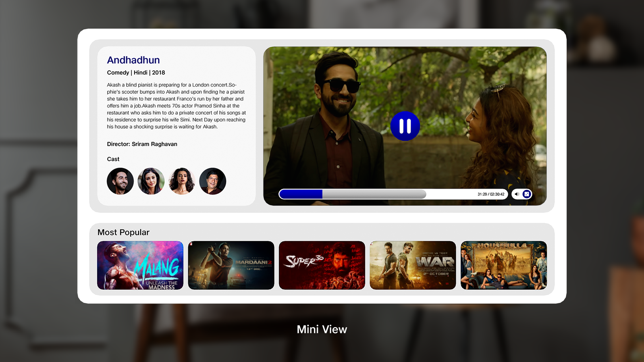
Task: Pause the video with the center button
Action: pos(405,126)
